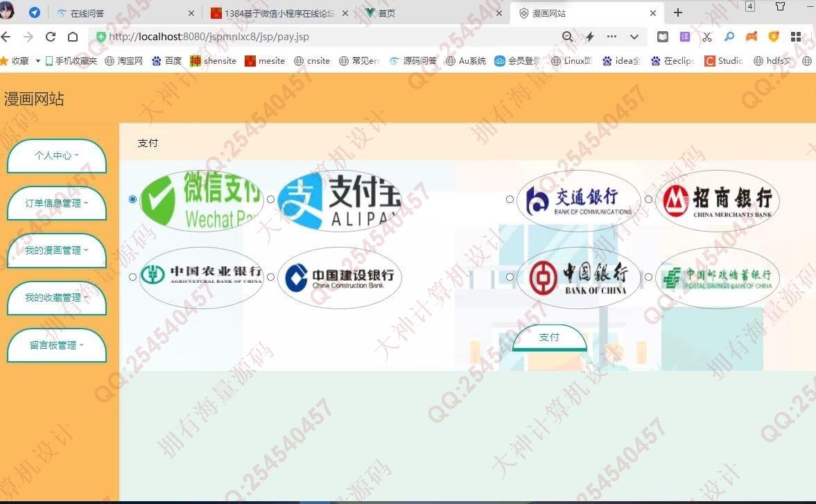Screen dimensions: 816x504
Task: Close the 漫画网站 tab
Action: click(x=653, y=13)
